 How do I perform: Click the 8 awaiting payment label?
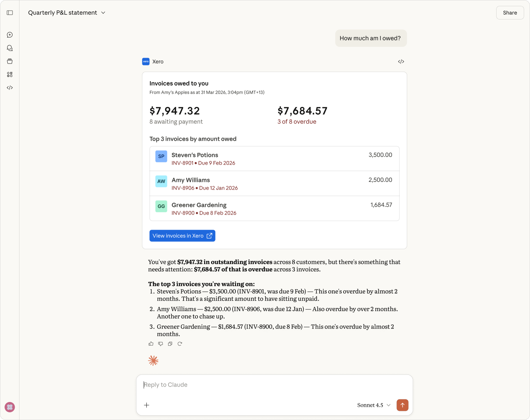tap(176, 122)
